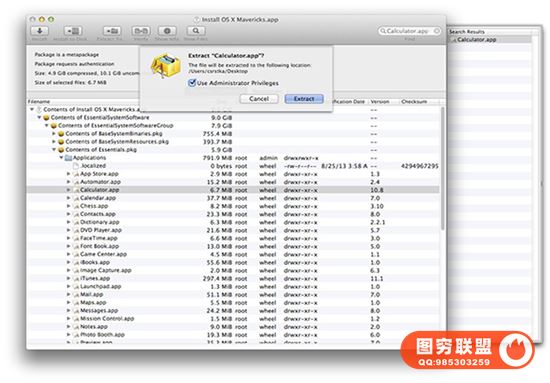Click the 4294967295 checksum value

click(420, 166)
